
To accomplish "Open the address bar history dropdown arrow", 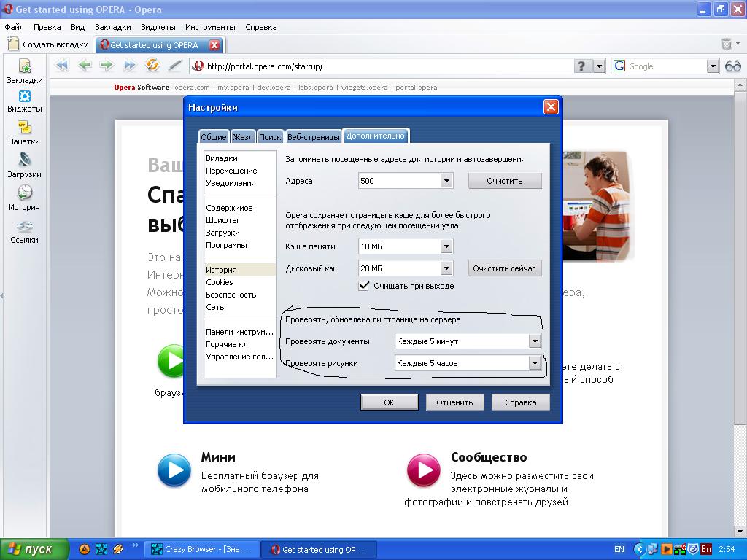I will (600, 66).
